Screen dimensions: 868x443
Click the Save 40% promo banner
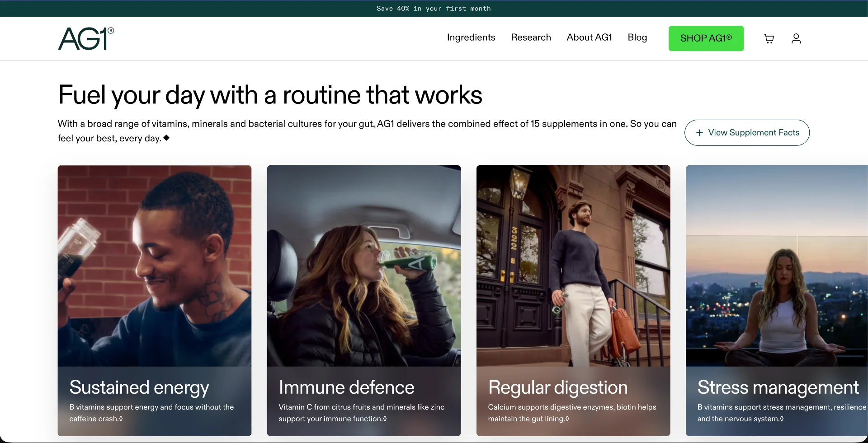[434, 9]
